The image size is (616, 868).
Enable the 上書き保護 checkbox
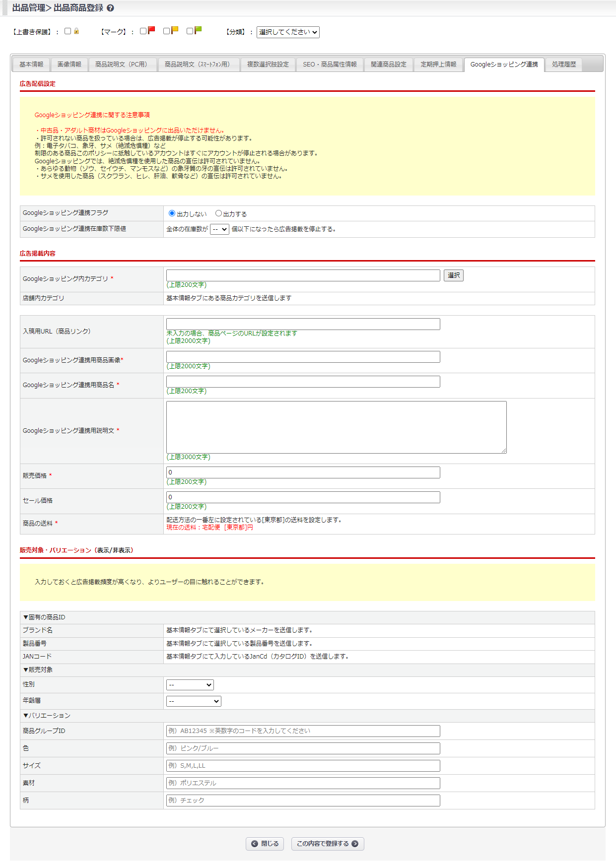68,31
